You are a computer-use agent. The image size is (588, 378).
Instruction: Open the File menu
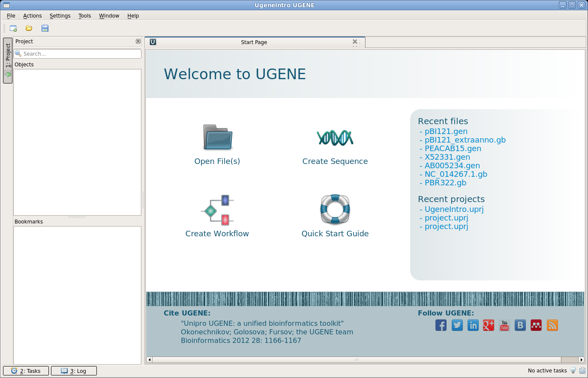(11, 16)
